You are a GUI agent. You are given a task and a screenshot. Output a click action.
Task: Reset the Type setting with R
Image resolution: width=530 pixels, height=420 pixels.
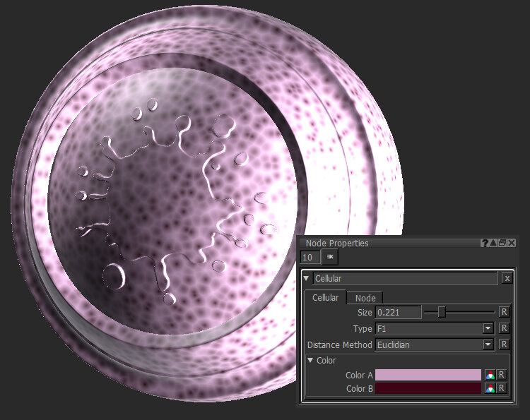click(x=503, y=328)
